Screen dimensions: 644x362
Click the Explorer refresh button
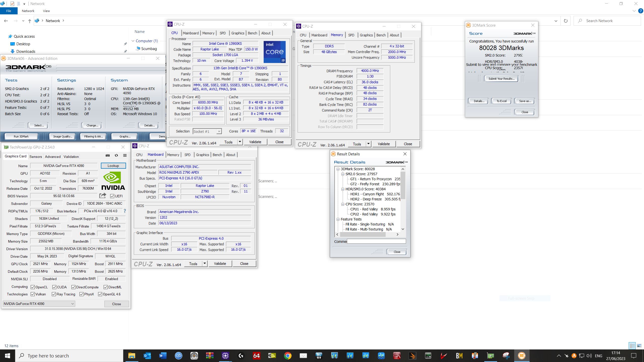566,21
